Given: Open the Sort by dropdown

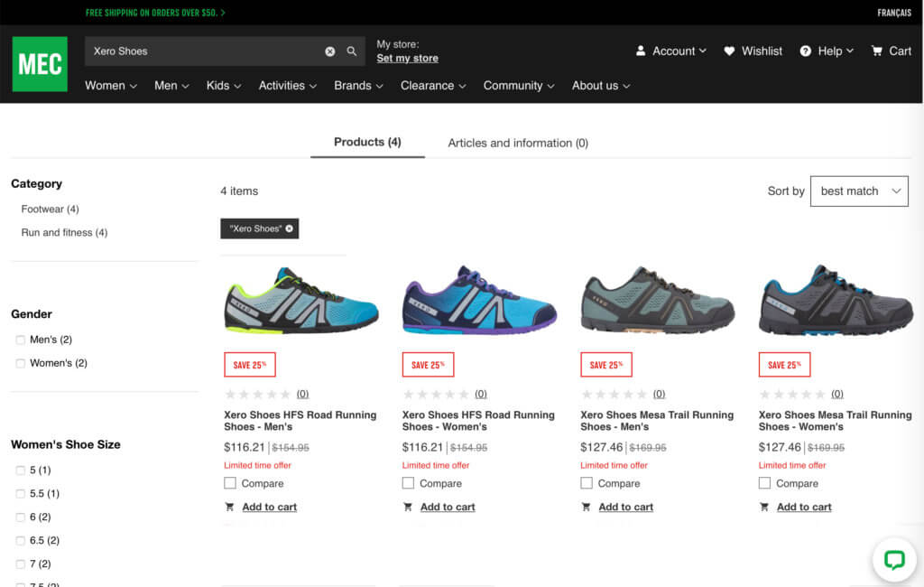Looking at the screenshot, I should (859, 191).
